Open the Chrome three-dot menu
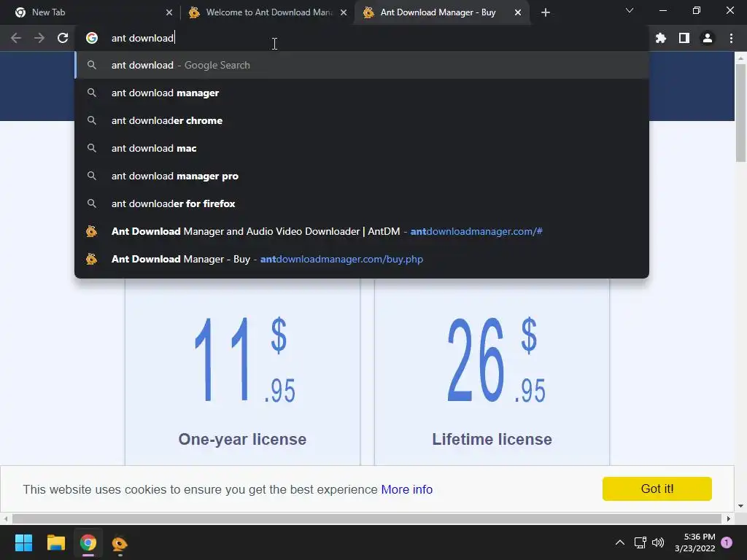747x560 pixels. pyautogui.click(x=731, y=38)
